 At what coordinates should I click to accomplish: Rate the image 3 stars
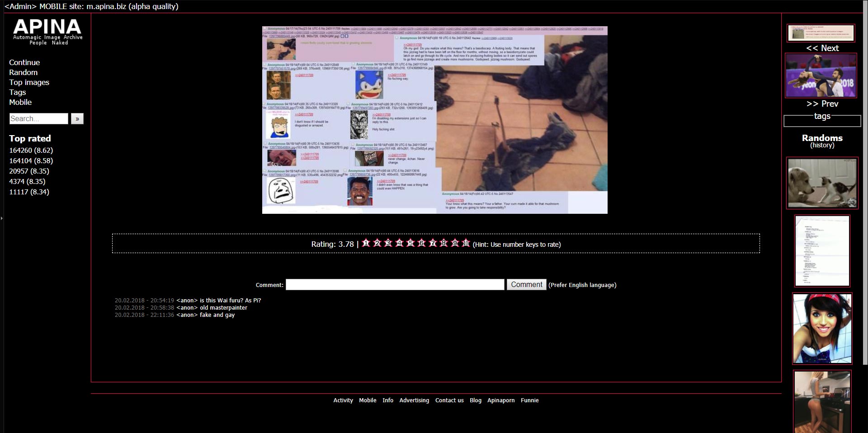pyautogui.click(x=388, y=243)
